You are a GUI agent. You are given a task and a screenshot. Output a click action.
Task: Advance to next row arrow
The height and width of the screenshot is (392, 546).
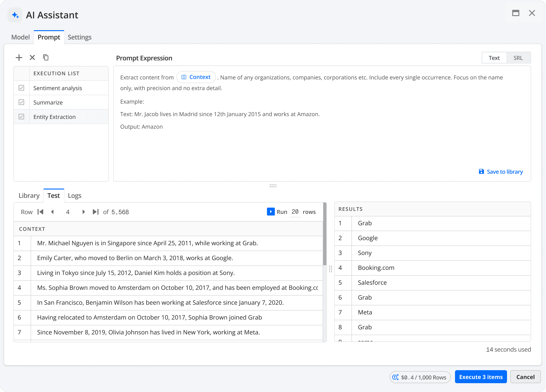click(84, 212)
